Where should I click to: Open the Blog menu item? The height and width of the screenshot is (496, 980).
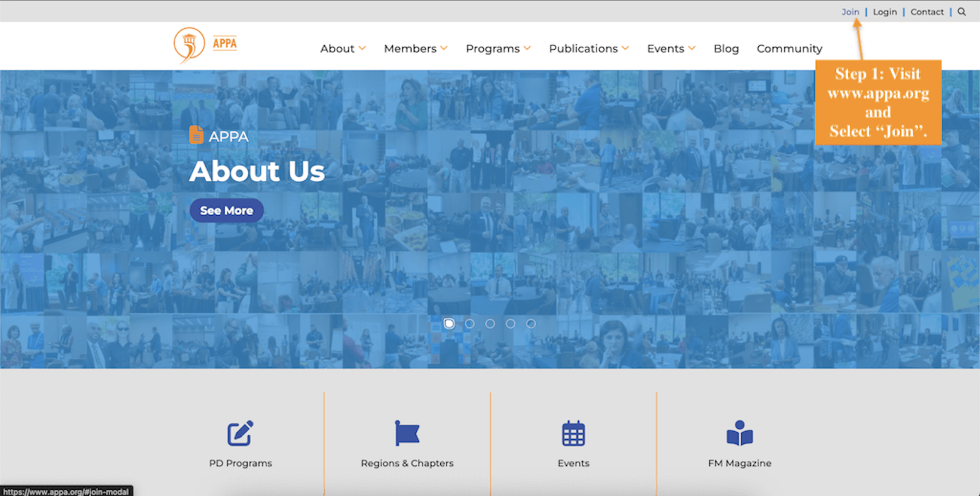pyautogui.click(x=726, y=48)
